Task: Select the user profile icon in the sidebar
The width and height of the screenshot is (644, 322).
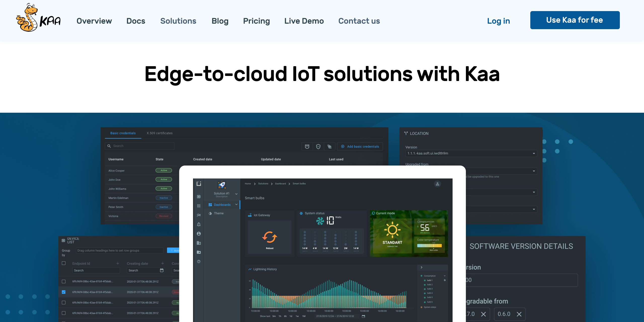Action: (199, 234)
